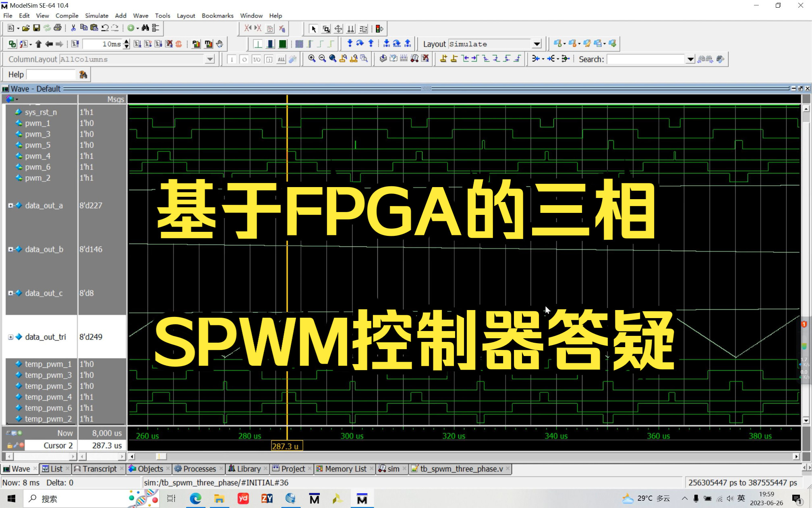Open the Wave menu
The height and width of the screenshot is (508, 812).
141,15
